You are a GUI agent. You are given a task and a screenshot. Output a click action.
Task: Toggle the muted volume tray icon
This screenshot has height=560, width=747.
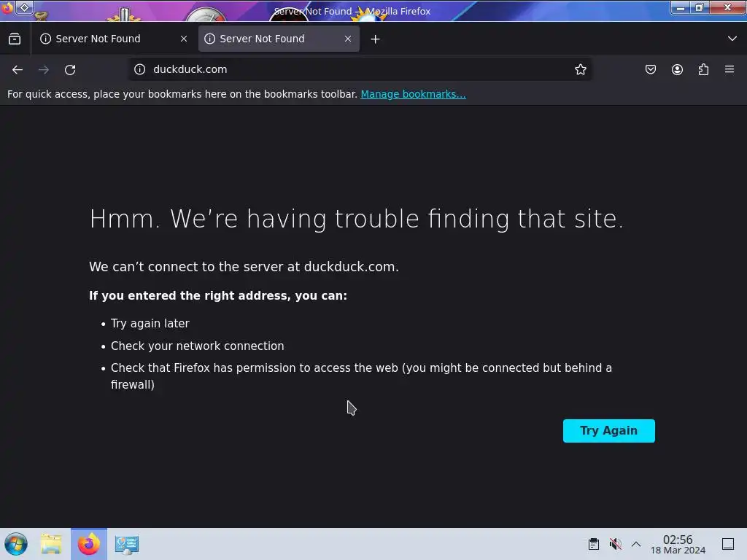pyautogui.click(x=615, y=544)
